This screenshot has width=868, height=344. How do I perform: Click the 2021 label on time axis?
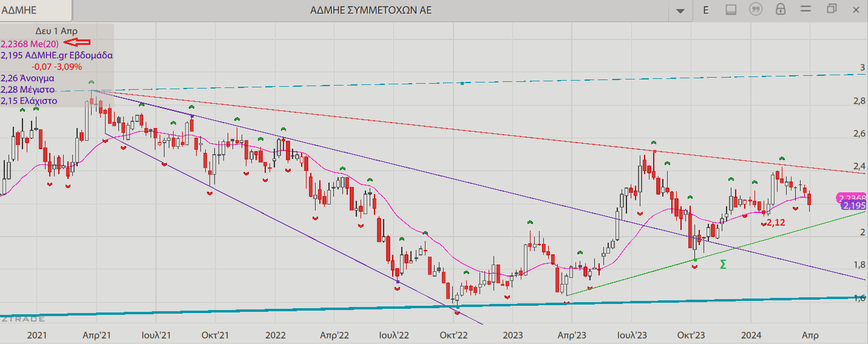(x=37, y=334)
